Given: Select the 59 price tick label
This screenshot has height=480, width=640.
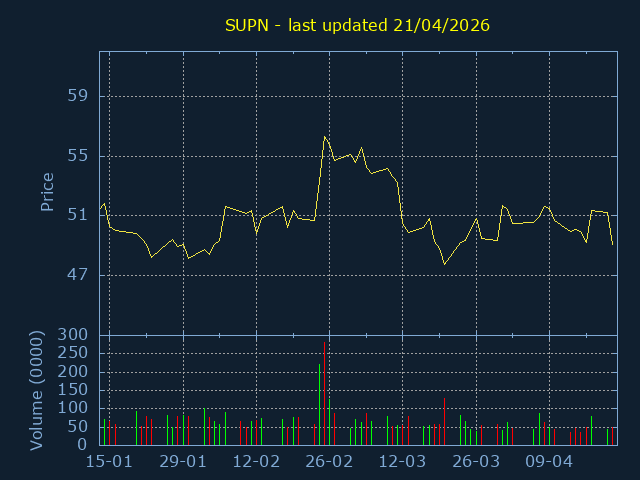Looking at the screenshot, I should click(78, 96).
